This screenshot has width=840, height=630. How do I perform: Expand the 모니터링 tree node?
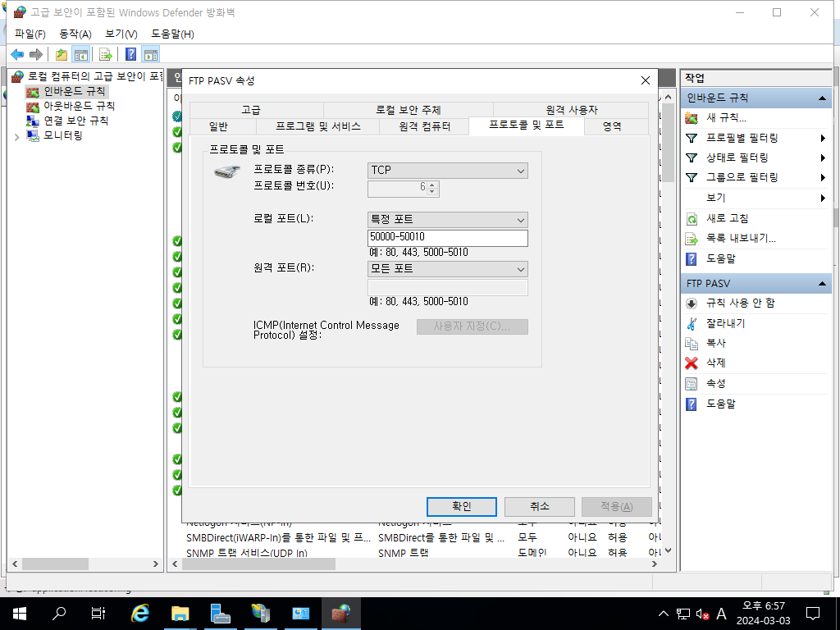click(16, 137)
